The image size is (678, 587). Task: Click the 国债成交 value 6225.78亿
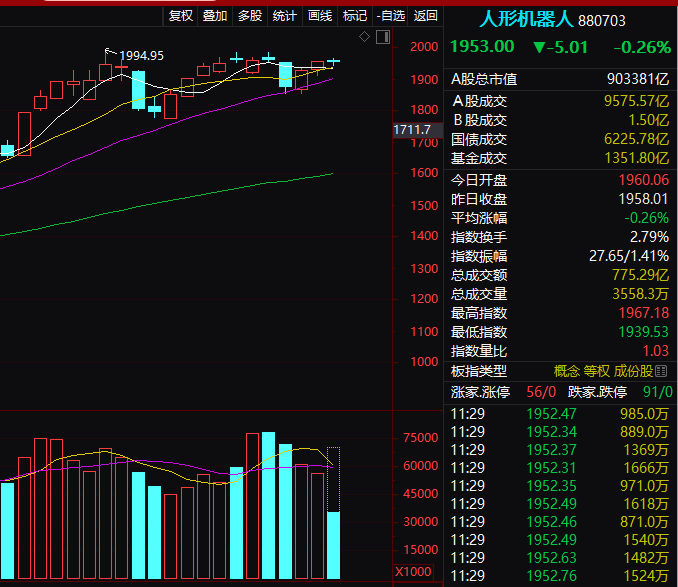click(x=636, y=139)
